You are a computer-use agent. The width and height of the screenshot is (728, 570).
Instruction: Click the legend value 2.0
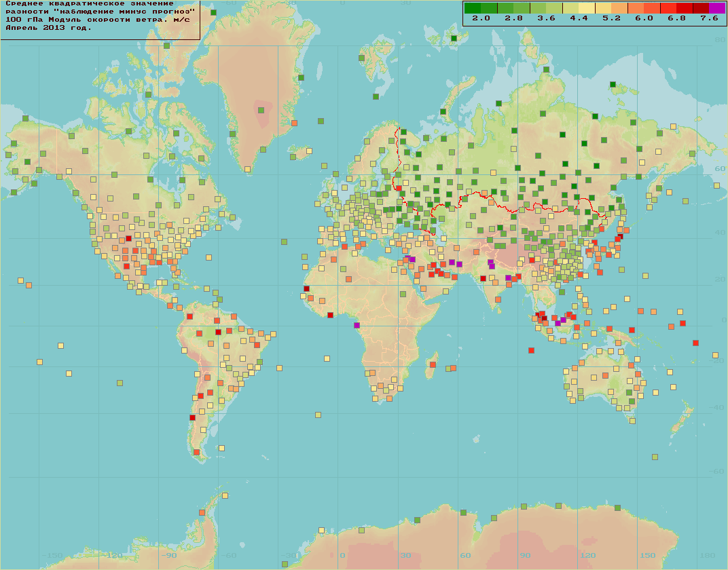click(481, 18)
